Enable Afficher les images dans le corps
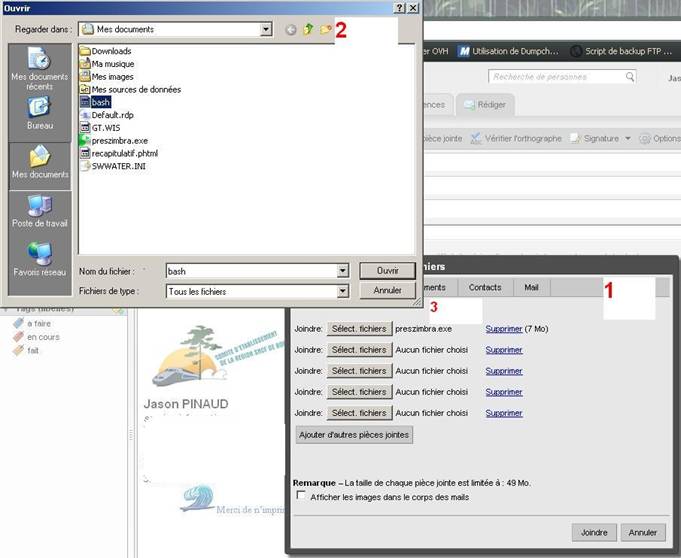Viewport: 681px width, 558px height. (x=301, y=495)
